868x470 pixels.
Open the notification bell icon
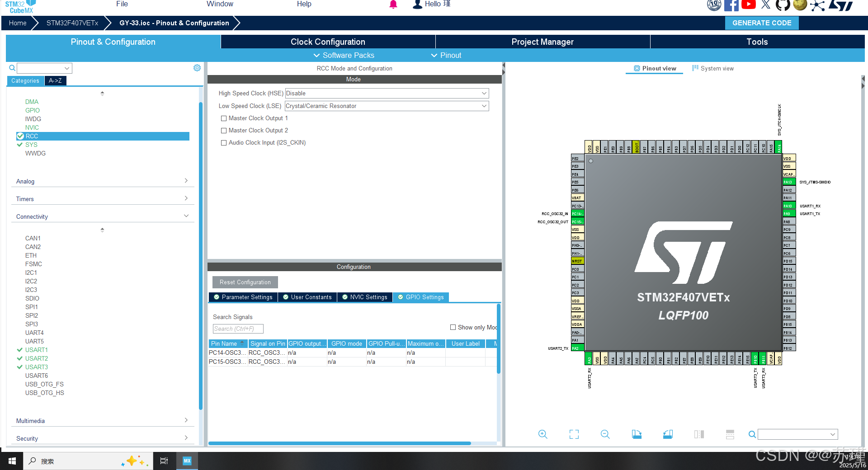coord(393,5)
